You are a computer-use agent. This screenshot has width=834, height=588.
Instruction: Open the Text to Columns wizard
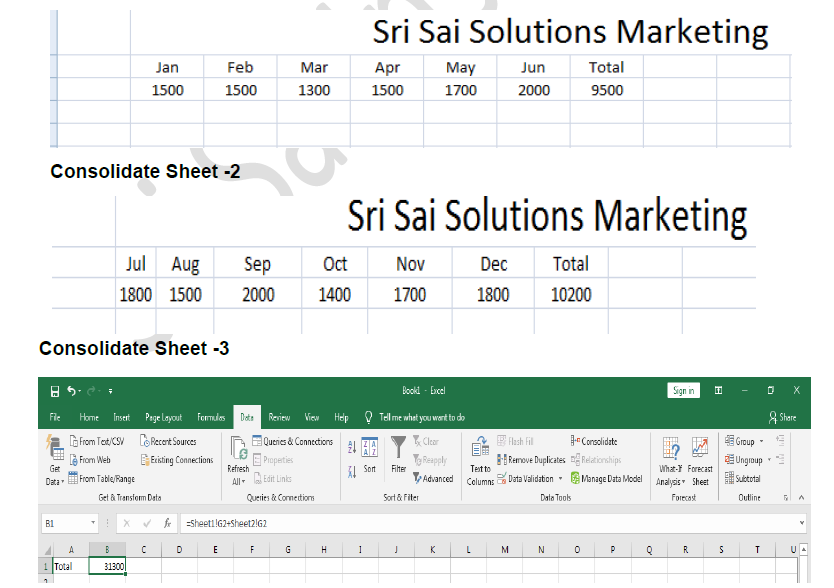pos(480,458)
